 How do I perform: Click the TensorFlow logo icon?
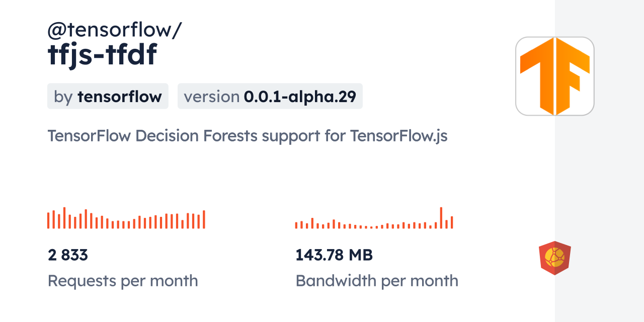(x=554, y=76)
